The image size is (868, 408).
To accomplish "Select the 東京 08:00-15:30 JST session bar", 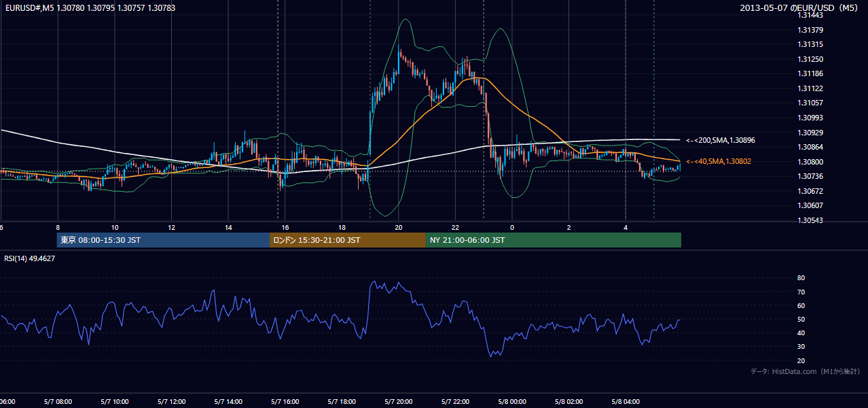I will [163, 240].
